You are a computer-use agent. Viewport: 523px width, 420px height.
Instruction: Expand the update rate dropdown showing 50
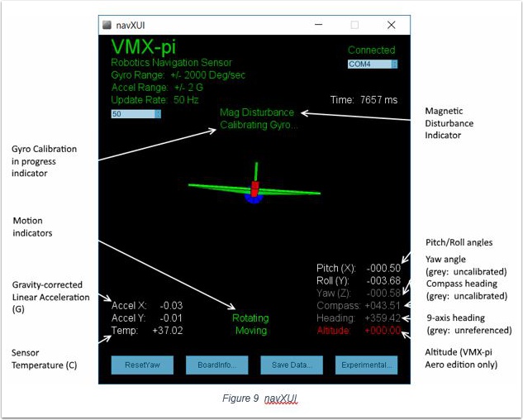(136, 114)
